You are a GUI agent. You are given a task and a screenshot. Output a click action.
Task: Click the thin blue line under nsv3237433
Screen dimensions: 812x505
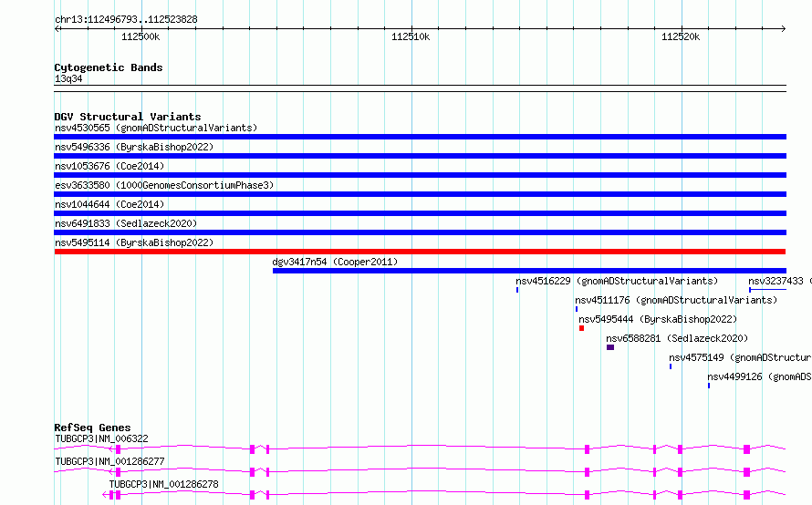768,290
